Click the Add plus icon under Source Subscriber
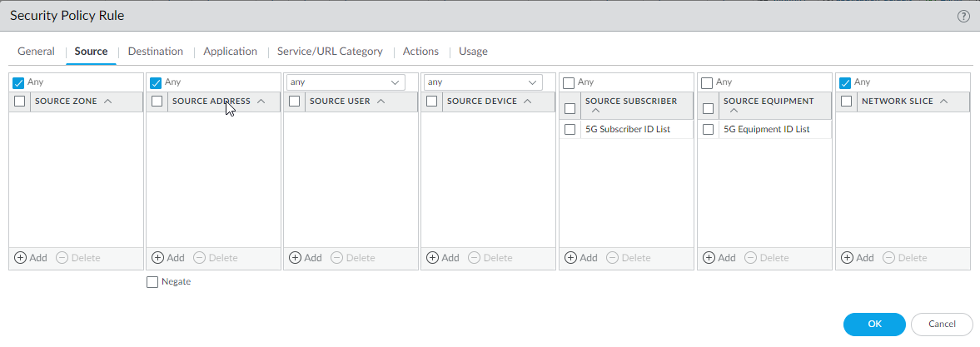The width and height of the screenshot is (980, 347). point(570,258)
